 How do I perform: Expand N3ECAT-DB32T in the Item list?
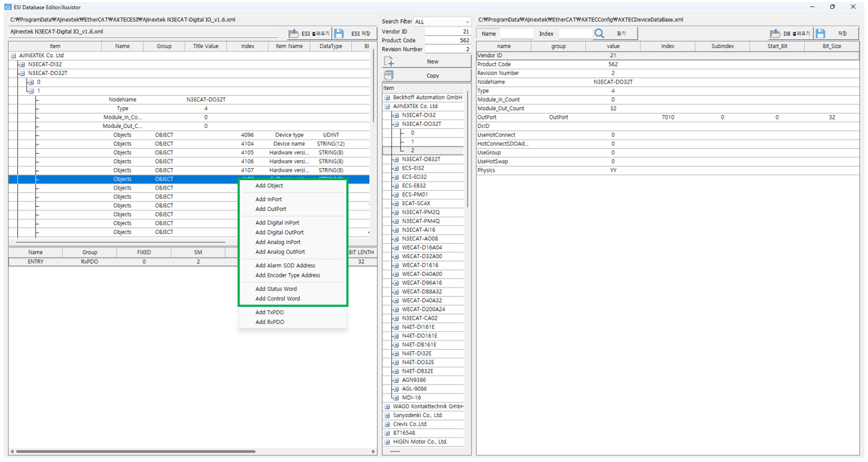click(x=396, y=159)
